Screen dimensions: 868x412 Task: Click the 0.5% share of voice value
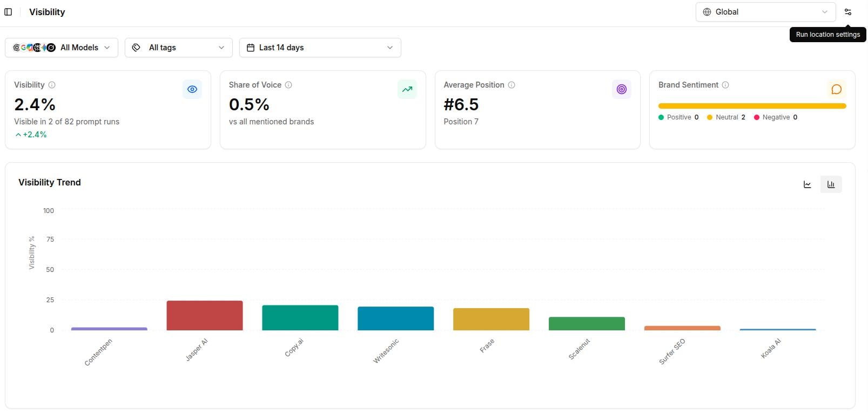point(249,104)
